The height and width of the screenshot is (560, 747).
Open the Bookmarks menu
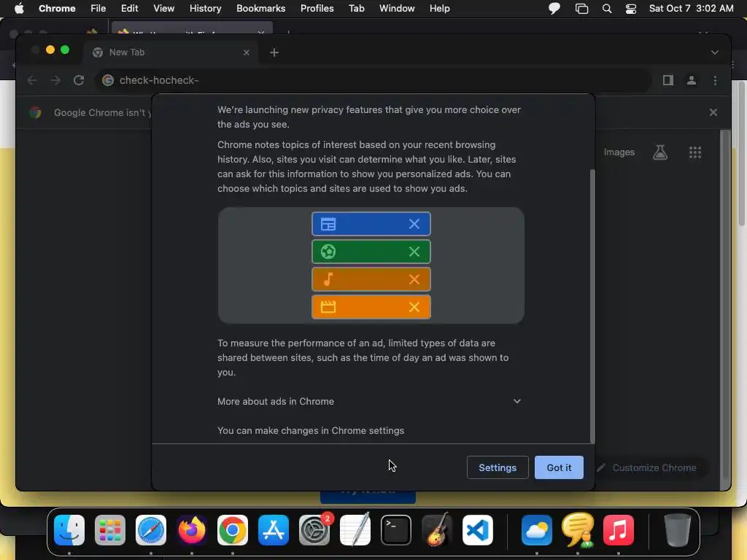pos(260,9)
